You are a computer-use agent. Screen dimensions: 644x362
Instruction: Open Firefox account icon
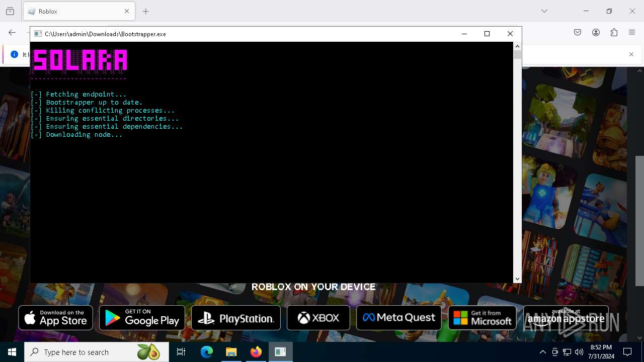pyautogui.click(x=596, y=33)
